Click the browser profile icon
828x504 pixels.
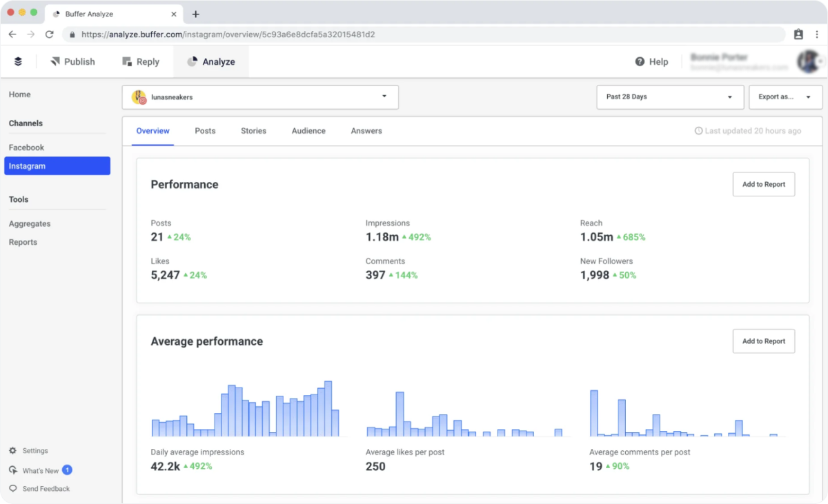(798, 34)
